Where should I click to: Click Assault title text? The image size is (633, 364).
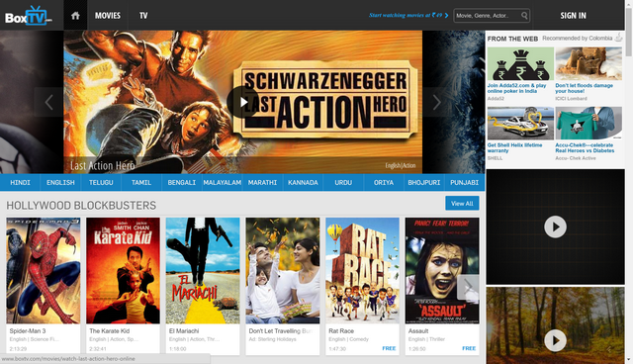pos(418,331)
